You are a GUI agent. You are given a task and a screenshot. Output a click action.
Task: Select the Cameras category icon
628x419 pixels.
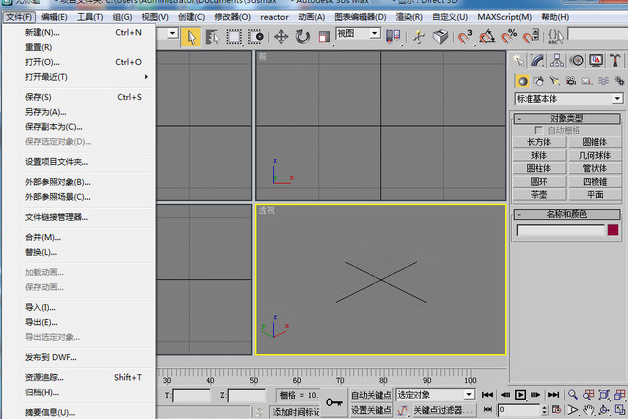[x=571, y=81]
